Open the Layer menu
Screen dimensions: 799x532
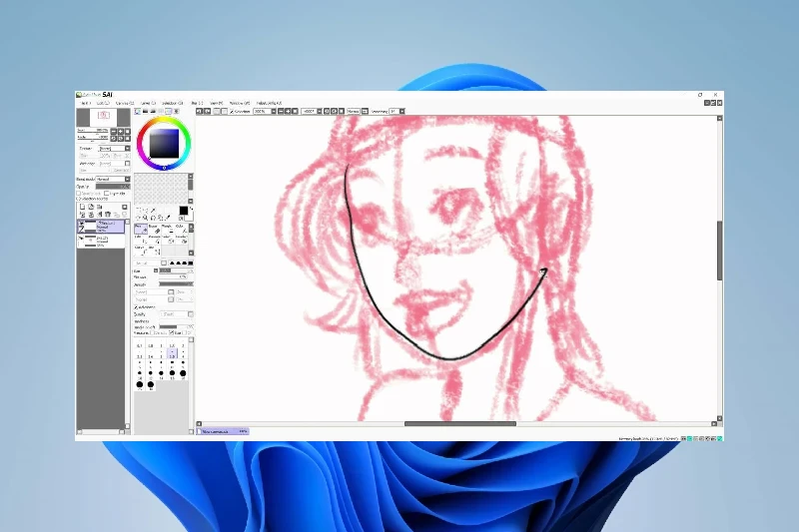(x=147, y=102)
